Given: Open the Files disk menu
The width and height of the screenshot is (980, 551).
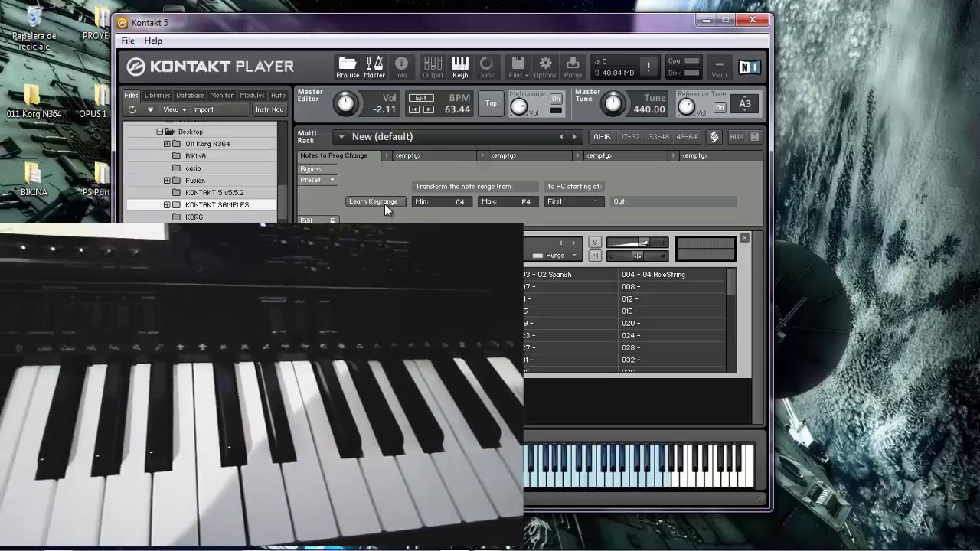Looking at the screenshot, I should tap(518, 67).
